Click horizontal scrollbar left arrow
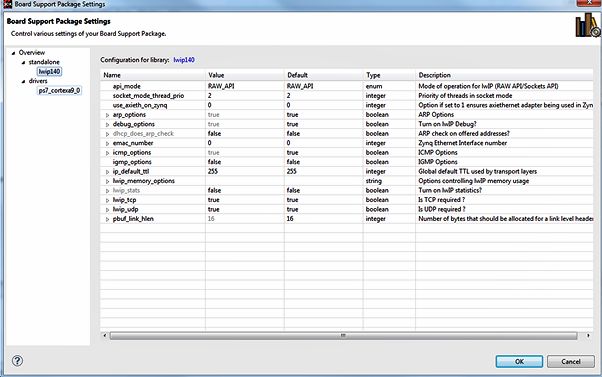Screen dimensions: 602x377 point(104,336)
